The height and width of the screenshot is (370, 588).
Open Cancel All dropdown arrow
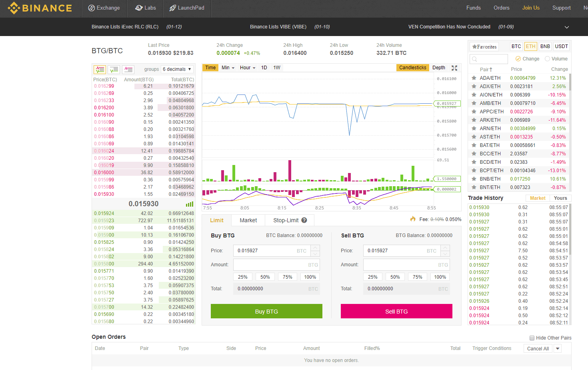(x=558, y=349)
